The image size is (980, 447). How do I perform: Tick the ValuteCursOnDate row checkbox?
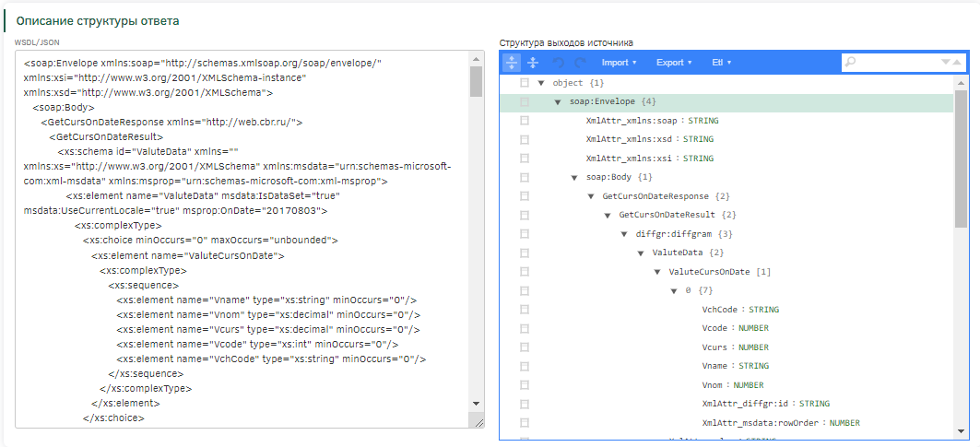[x=525, y=272]
